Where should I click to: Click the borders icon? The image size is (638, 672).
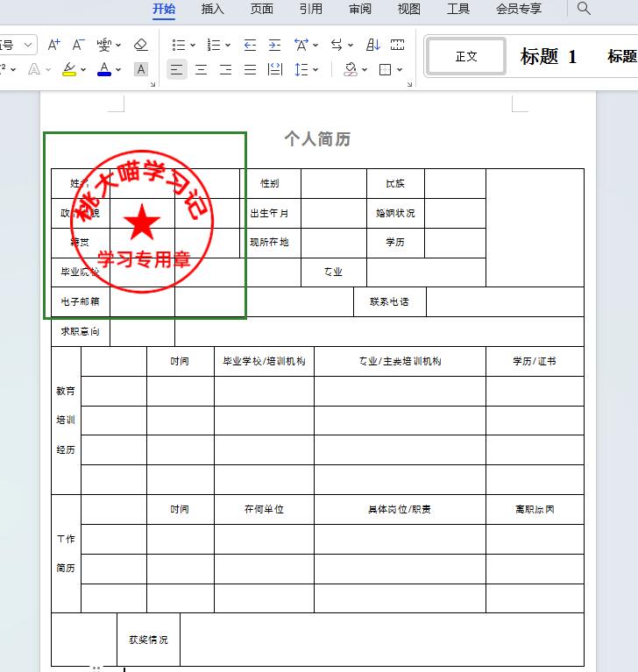coord(385,69)
